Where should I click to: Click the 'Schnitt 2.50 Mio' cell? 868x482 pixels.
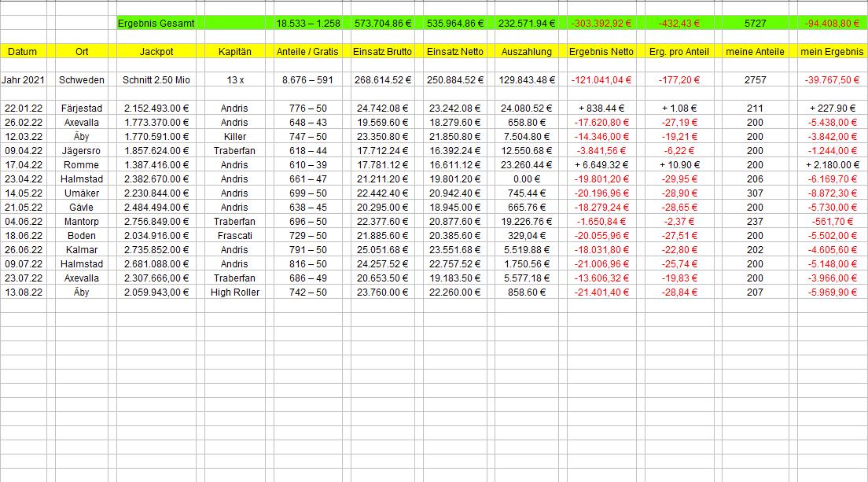click(156, 79)
